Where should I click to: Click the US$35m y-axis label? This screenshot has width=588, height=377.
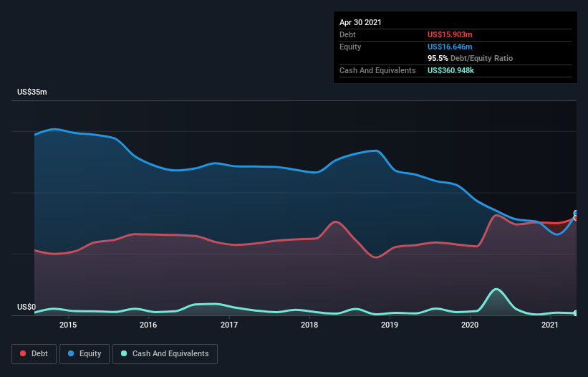click(32, 92)
